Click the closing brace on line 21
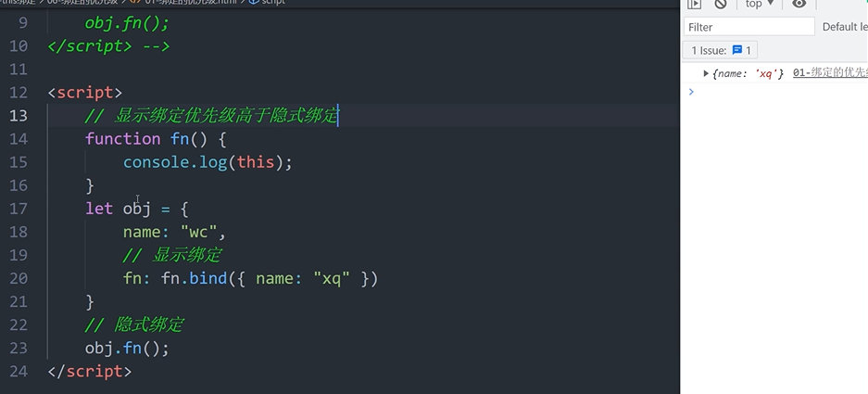The height and width of the screenshot is (394, 868). pyautogui.click(x=90, y=302)
